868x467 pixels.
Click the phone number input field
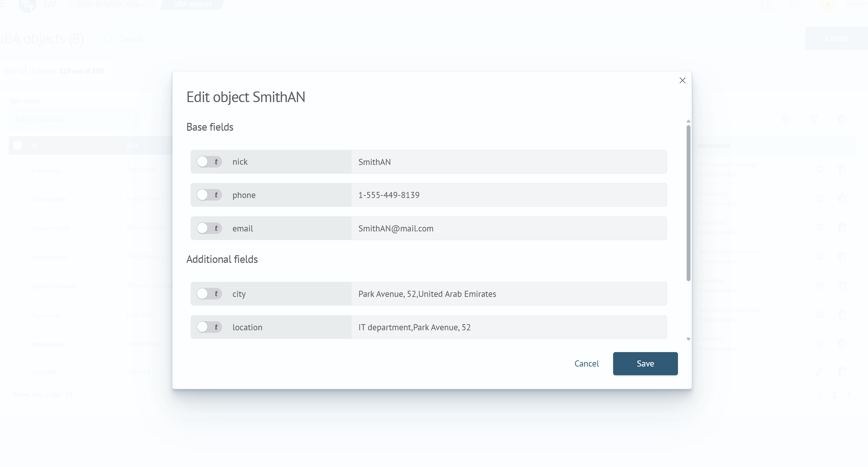[x=508, y=195]
